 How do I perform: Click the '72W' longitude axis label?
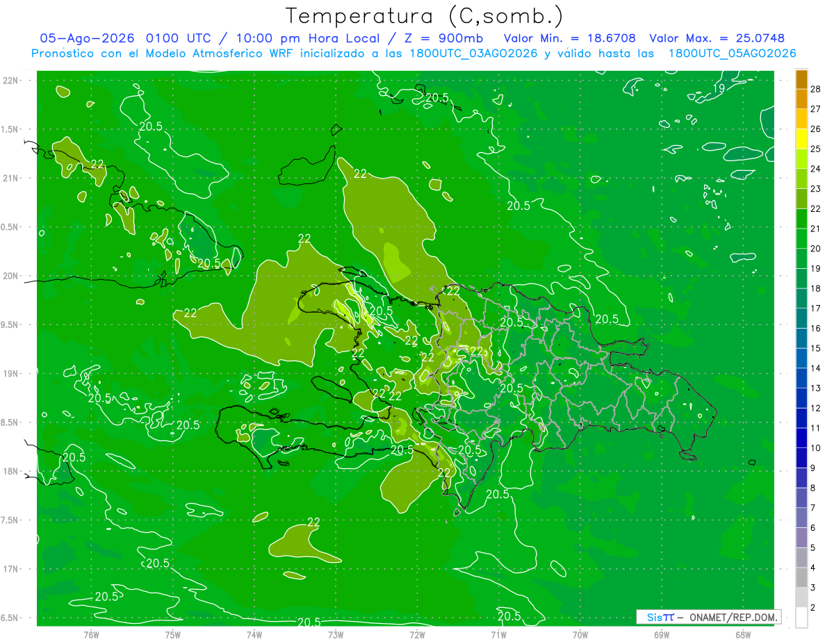[x=417, y=635]
